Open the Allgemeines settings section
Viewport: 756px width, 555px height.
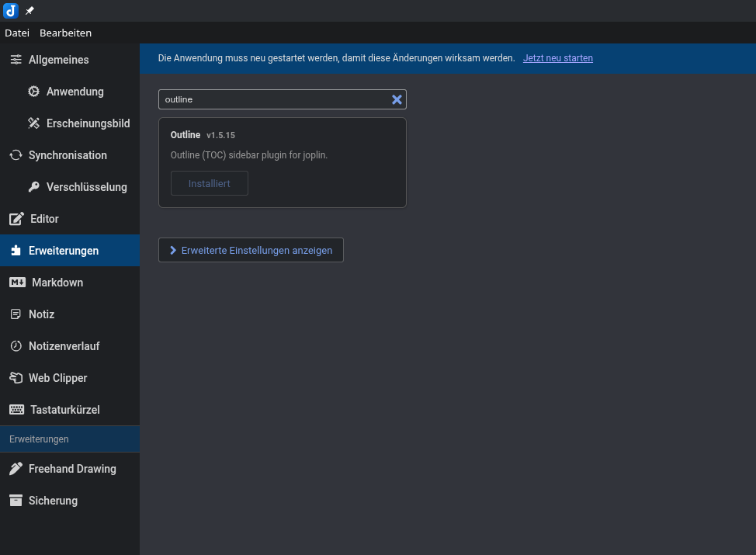[x=70, y=59]
